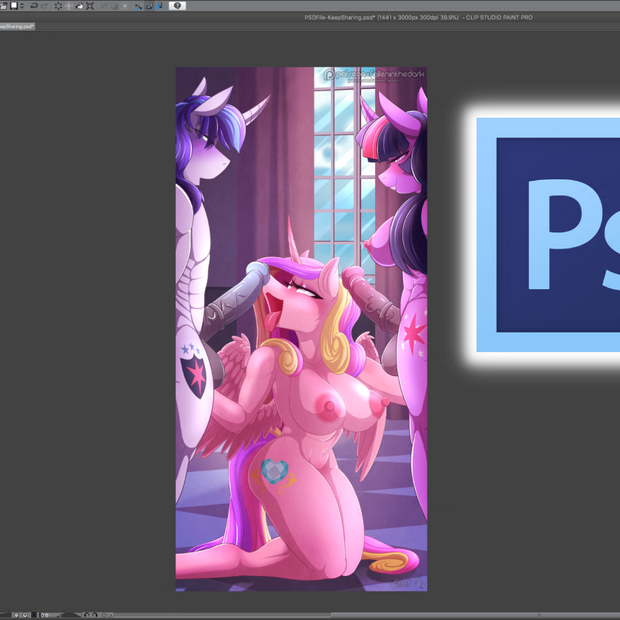Click the Photoshop Ps logo image
This screenshot has height=620, width=620.
pos(548,235)
